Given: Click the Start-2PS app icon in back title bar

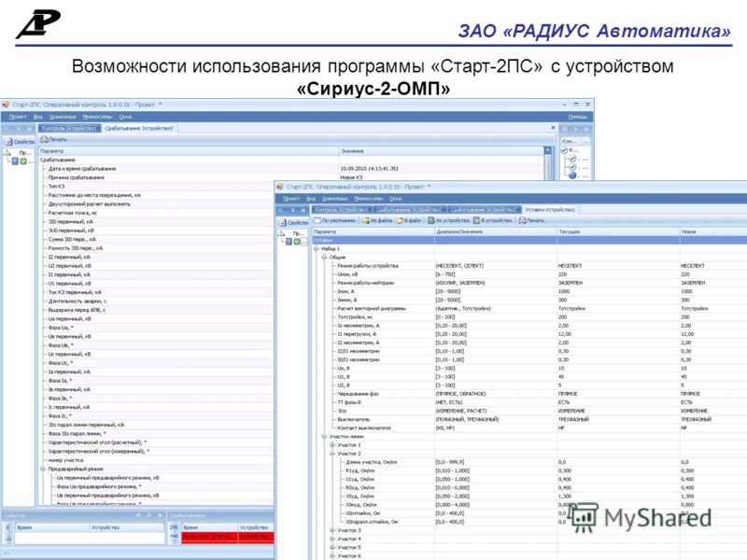Looking at the screenshot, I should pyautogui.click(x=6, y=105).
